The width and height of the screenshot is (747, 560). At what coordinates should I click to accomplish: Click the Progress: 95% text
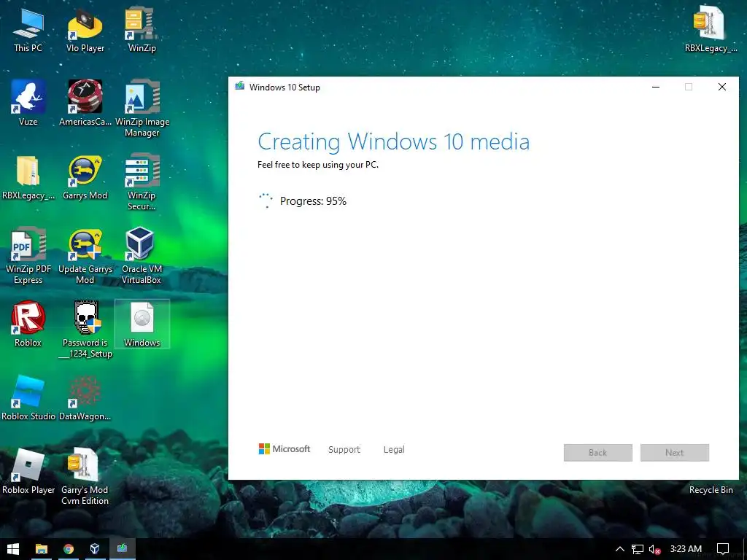[313, 201]
